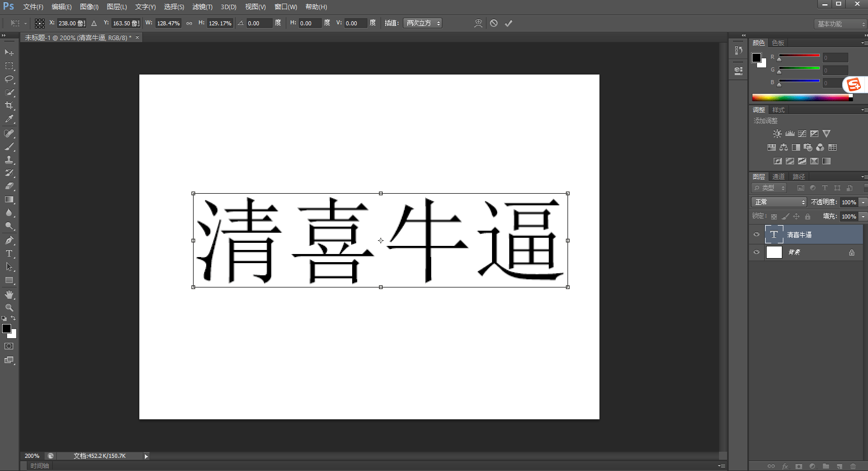Open the 两次立方 interpolation dropdown

(423, 23)
